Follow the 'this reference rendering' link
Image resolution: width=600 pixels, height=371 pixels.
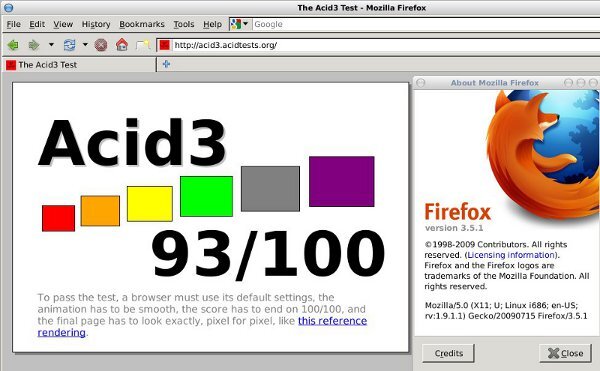pos(333,321)
